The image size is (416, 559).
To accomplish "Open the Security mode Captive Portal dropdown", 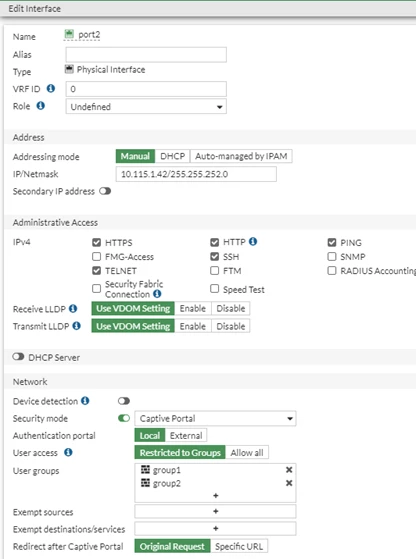I will 215,419.
